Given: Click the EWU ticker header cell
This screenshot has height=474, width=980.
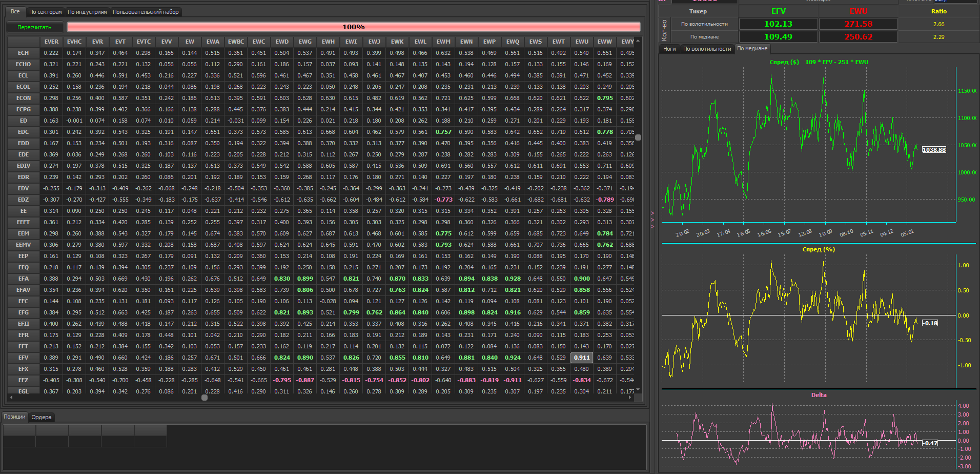Looking at the screenshot, I should (859, 11).
